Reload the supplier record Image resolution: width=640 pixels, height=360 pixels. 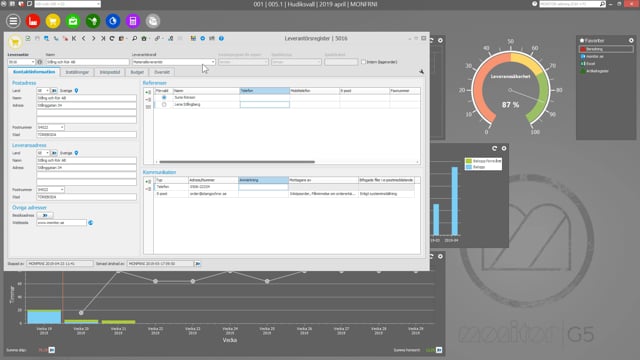click(112, 38)
